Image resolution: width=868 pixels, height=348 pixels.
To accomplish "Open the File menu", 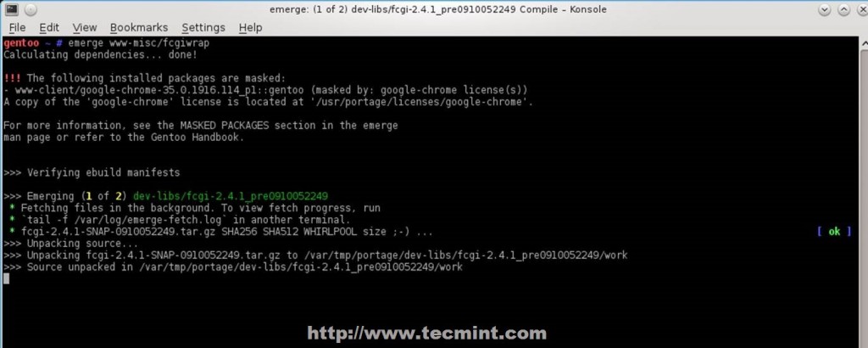I will [x=17, y=27].
